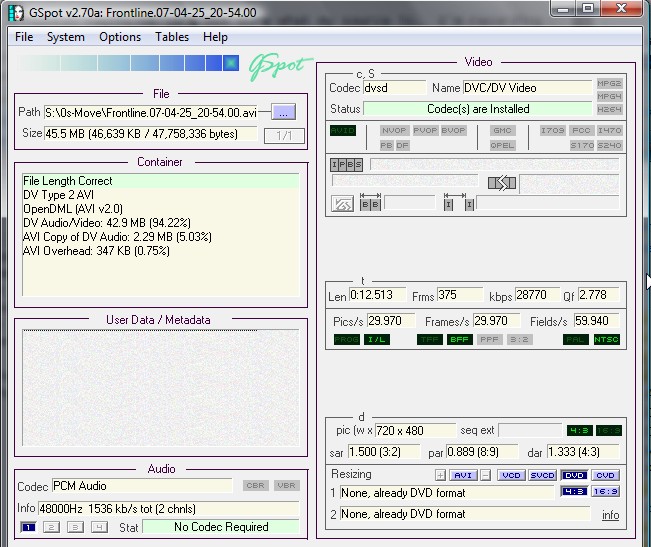This screenshot has width=651, height=547.
Task: Click the zigzag graph icon button
Action: [x=342, y=203]
